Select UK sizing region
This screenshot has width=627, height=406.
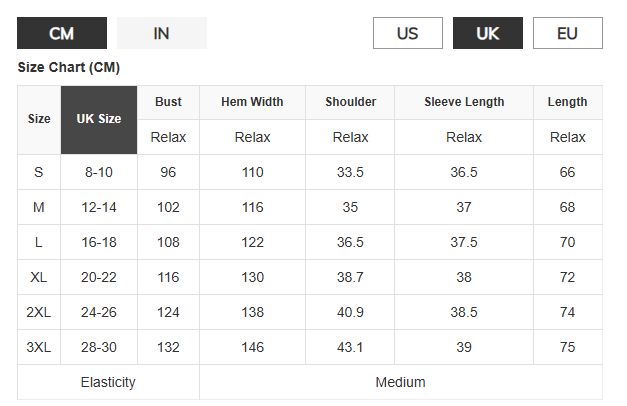[487, 33]
